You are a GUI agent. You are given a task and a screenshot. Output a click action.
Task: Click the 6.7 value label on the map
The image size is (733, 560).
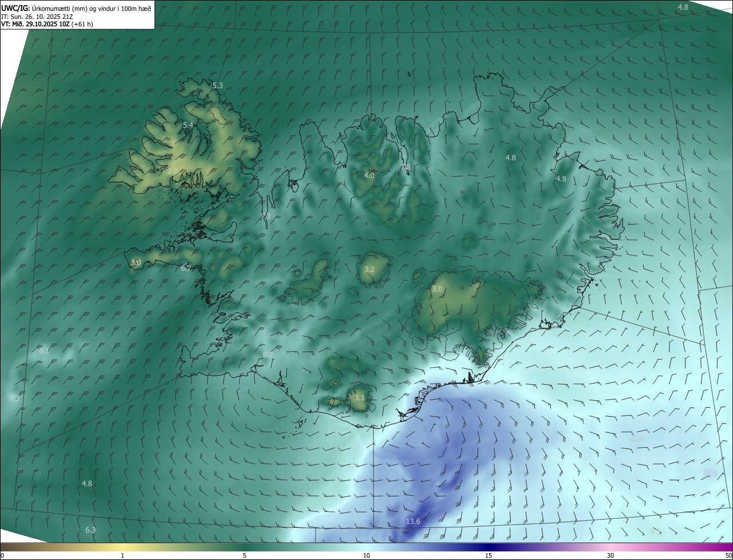pos(186,268)
